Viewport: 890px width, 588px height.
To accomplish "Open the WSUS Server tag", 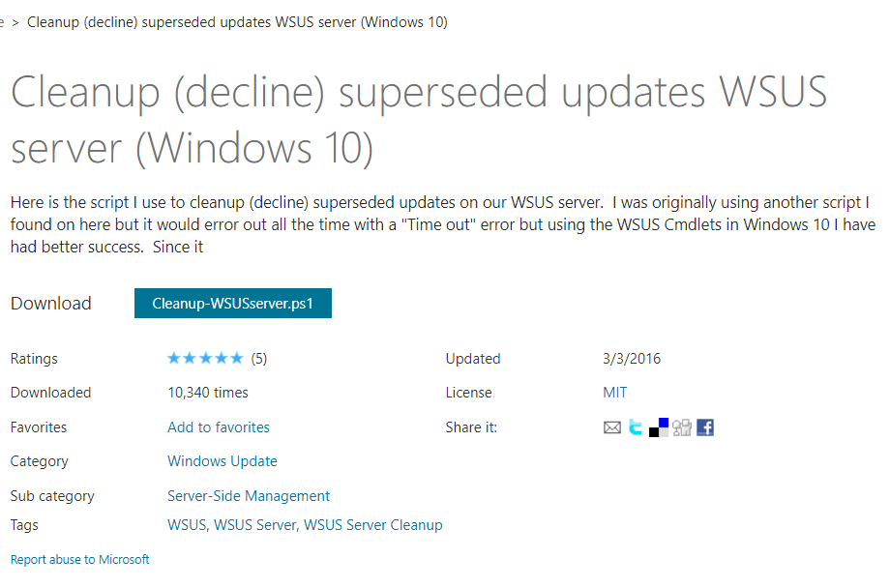I will coord(254,524).
